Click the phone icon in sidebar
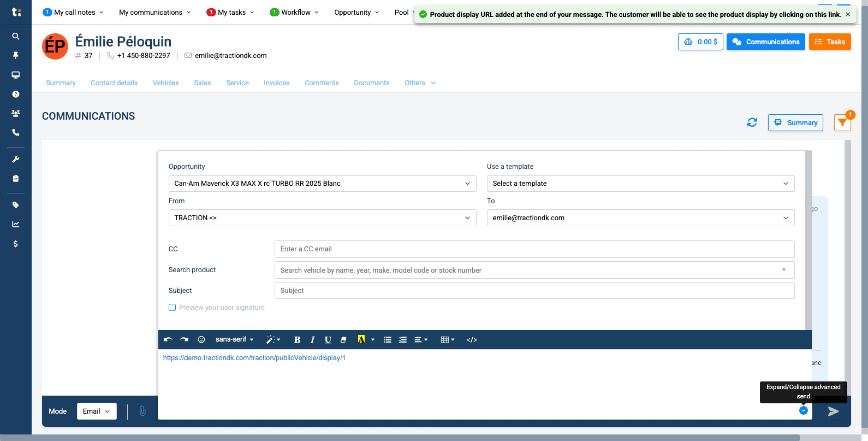The height and width of the screenshot is (441, 868). pos(16,132)
